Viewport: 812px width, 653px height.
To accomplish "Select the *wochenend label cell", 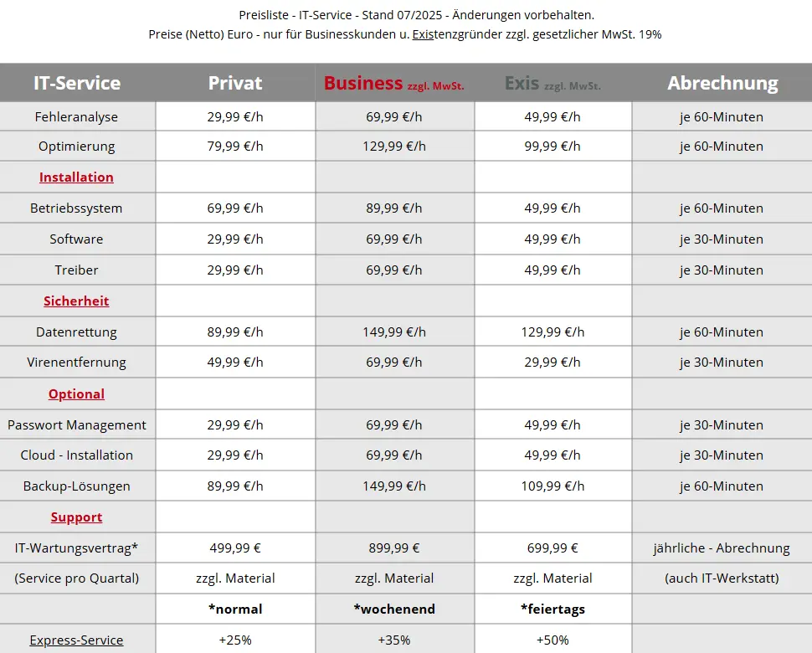I will [x=394, y=609].
